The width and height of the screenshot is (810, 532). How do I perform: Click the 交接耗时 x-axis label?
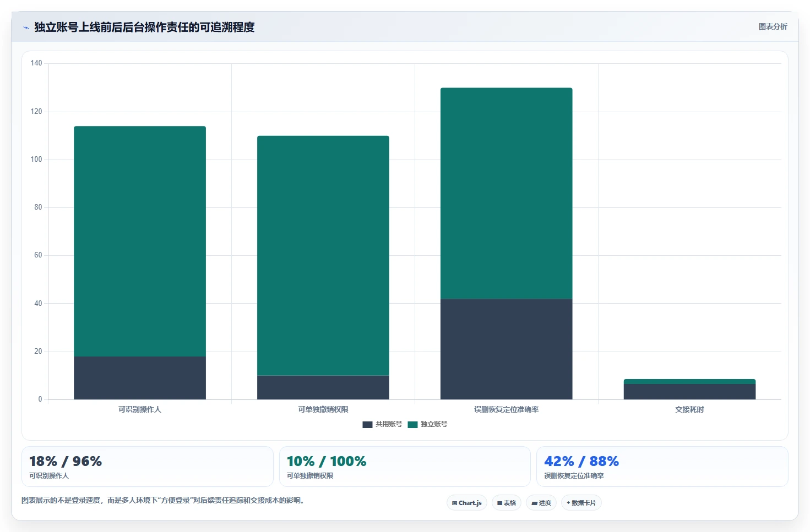point(689,409)
